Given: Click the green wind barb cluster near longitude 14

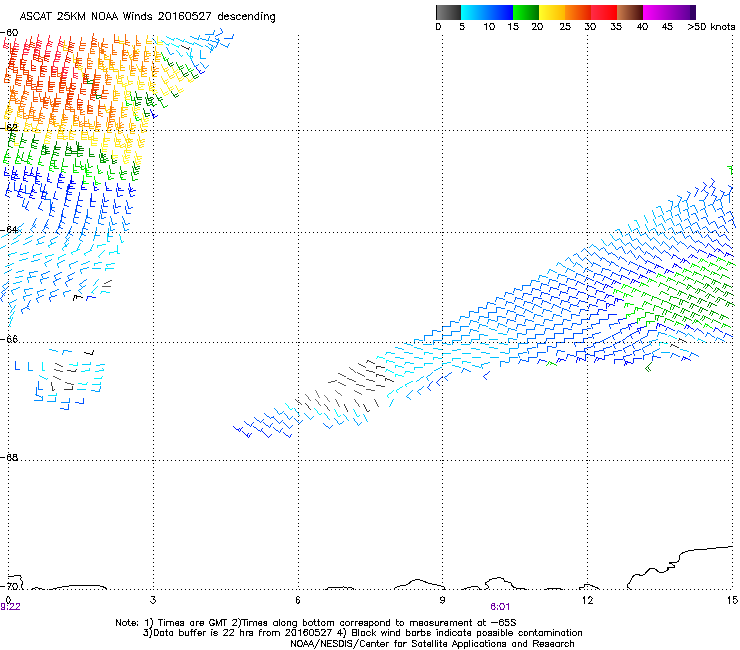Looking at the screenshot, I should (677, 293).
